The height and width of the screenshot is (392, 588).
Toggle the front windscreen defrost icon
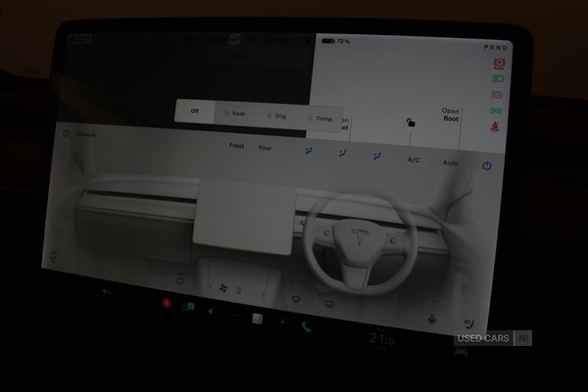coord(296,299)
